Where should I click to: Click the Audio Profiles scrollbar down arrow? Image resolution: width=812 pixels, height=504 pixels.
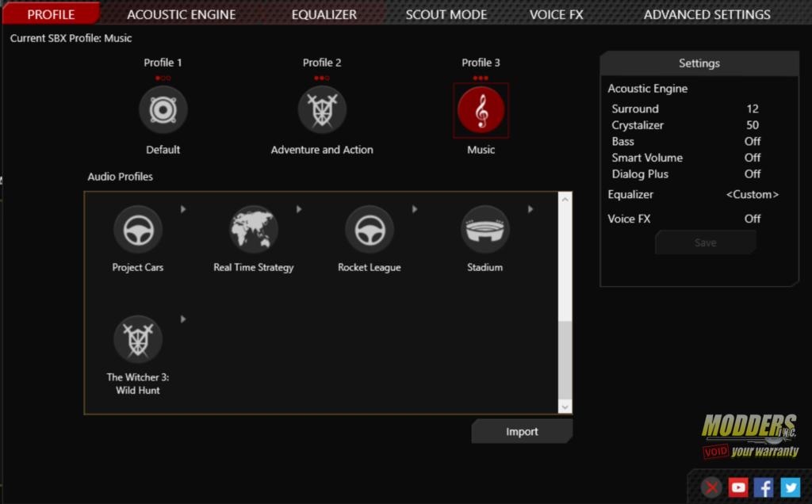[x=565, y=406]
